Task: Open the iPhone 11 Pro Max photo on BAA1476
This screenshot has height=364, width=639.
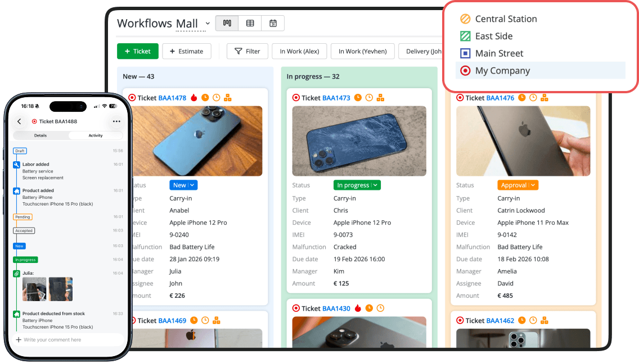Action: coord(523,141)
